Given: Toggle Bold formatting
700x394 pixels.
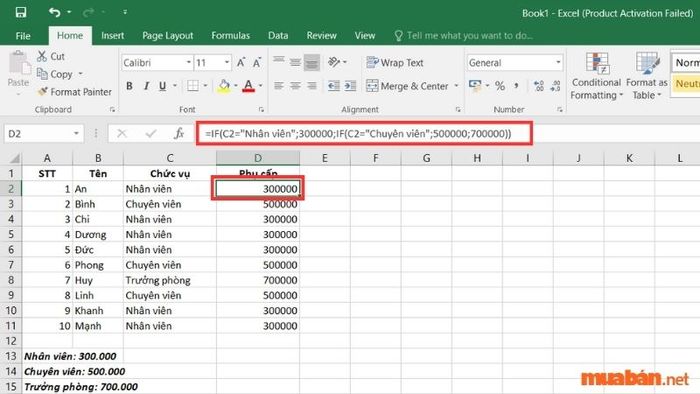Looking at the screenshot, I should click(129, 86).
